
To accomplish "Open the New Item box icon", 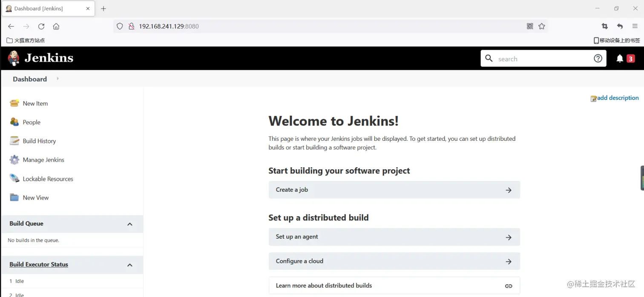I will [x=14, y=103].
